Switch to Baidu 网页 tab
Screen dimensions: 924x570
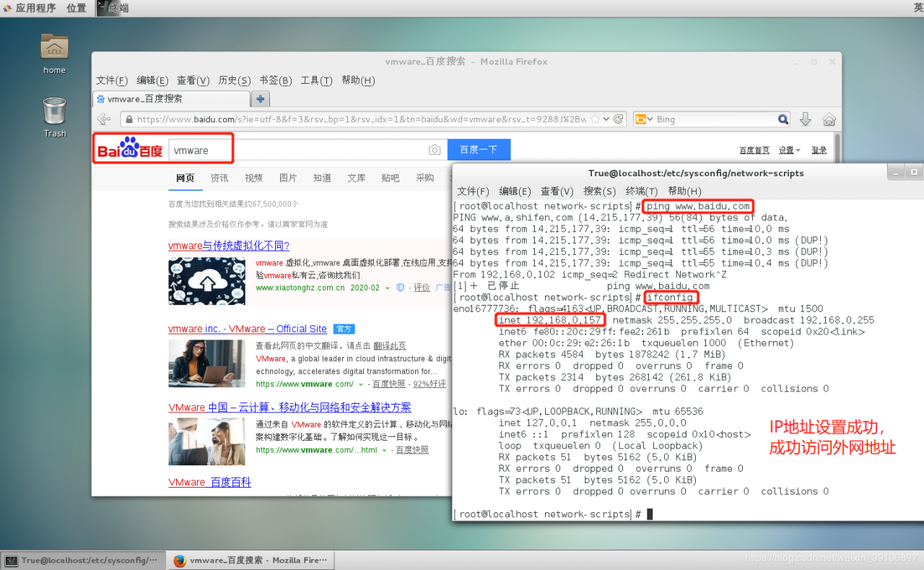[x=186, y=178]
